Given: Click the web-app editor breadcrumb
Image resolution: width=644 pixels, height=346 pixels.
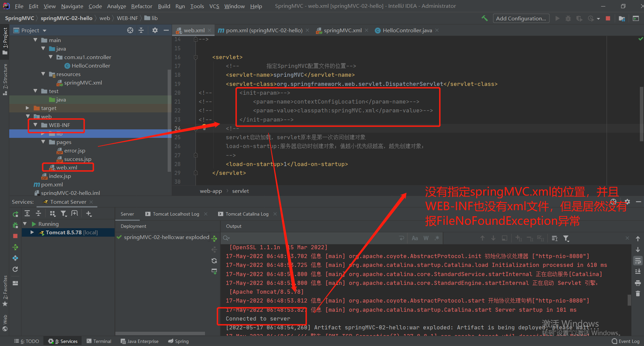Looking at the screenshot, I should coord(211,191).
